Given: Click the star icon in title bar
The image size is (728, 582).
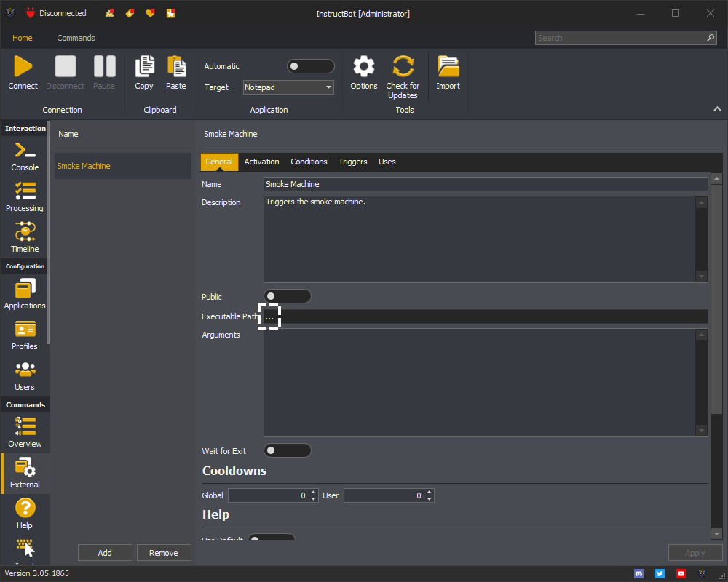Looking at the screenshot, I should pos(171,14).
